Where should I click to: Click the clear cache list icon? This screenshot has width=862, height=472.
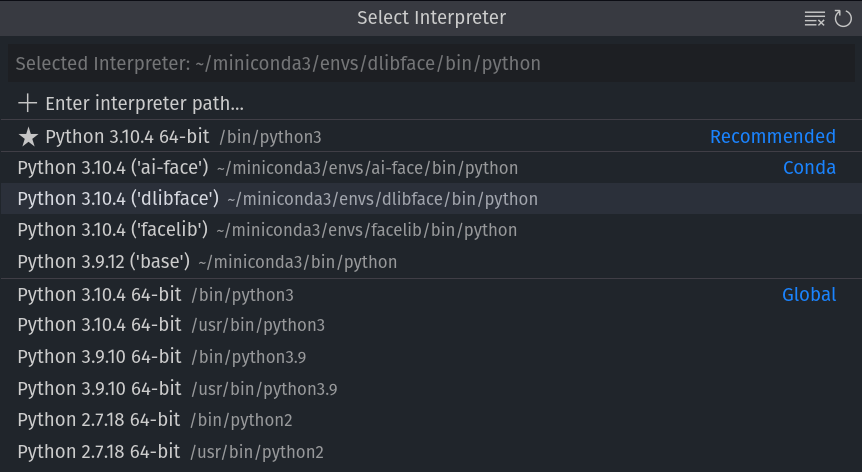coord(815,18)
